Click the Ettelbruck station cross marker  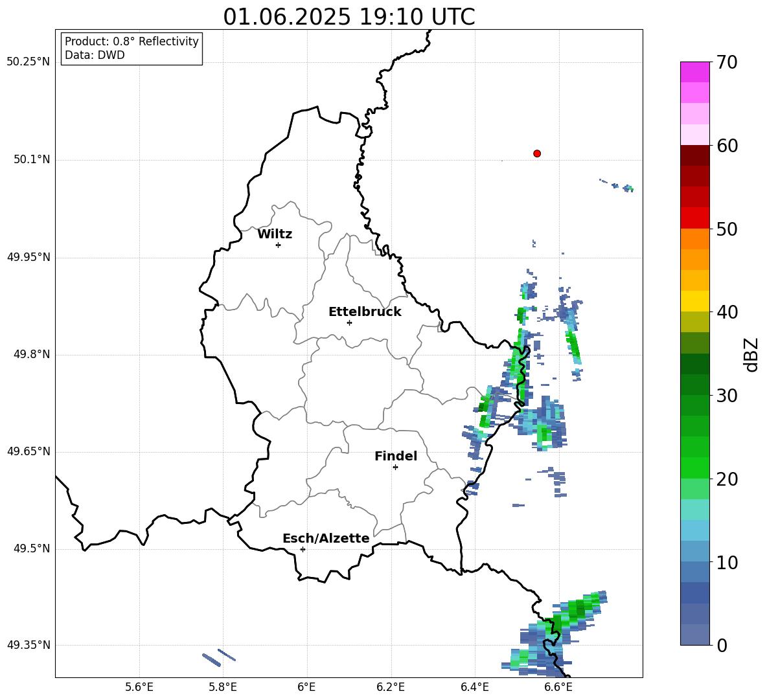click(349, 322)
